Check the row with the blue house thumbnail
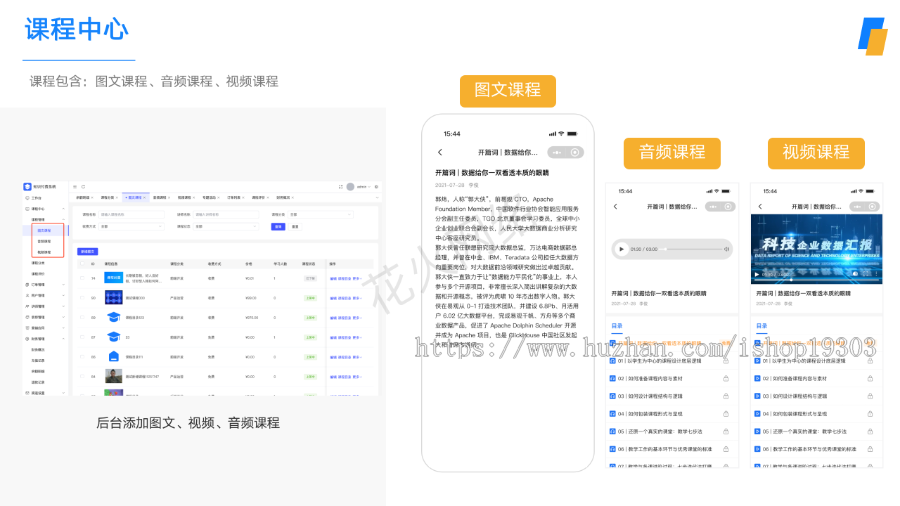 point(83,357)
